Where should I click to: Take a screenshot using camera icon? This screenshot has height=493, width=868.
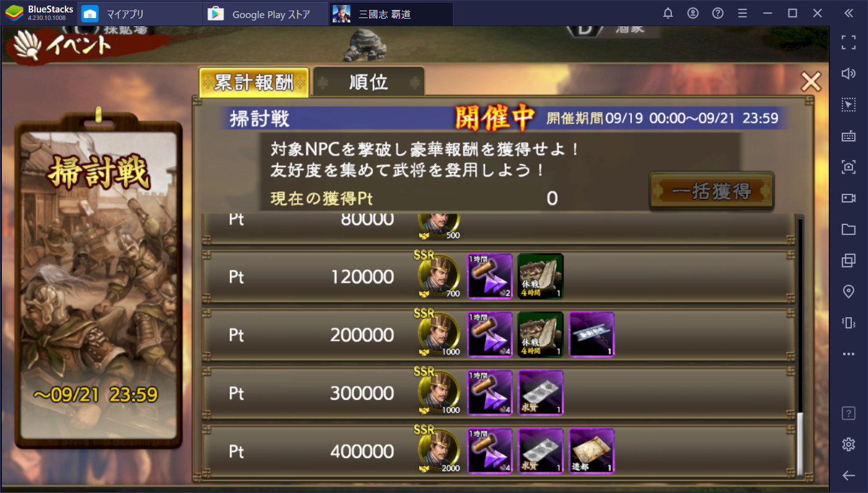click(x=849, y=167)
